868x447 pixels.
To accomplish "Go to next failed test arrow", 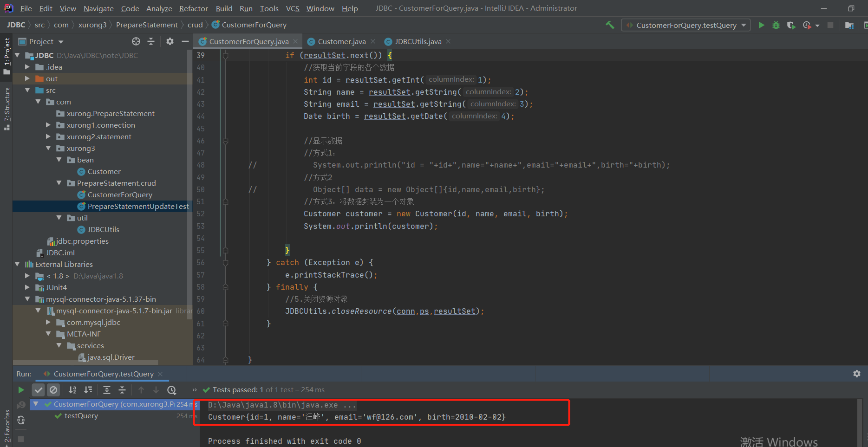I will click(156, 390).
